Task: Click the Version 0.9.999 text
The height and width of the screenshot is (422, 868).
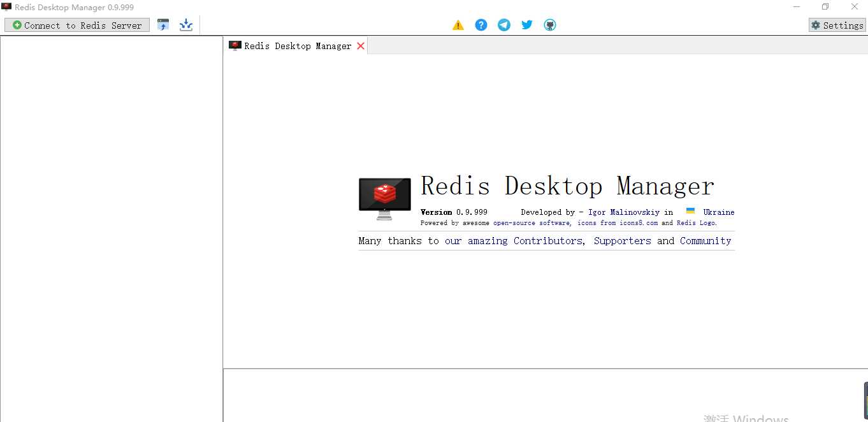Action: (x=454, y=212)
